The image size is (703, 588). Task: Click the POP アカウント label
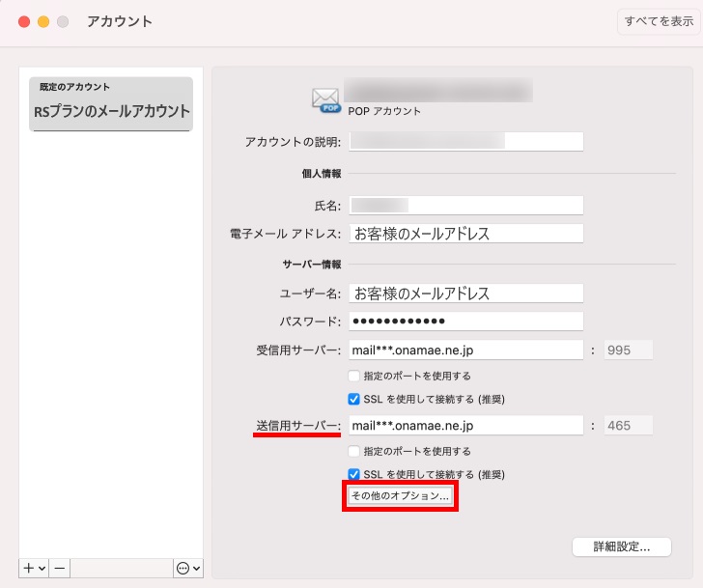click(384, 111)
